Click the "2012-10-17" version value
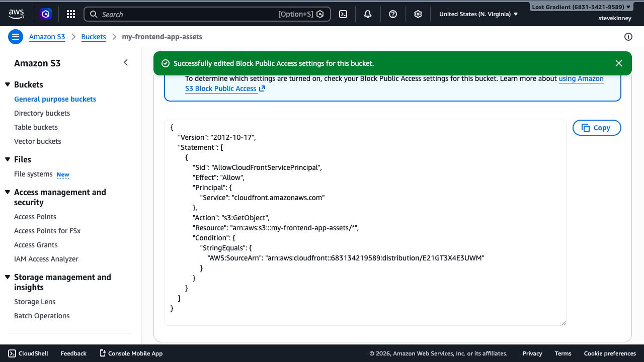 pyautogui.click(x=233, y=137)
